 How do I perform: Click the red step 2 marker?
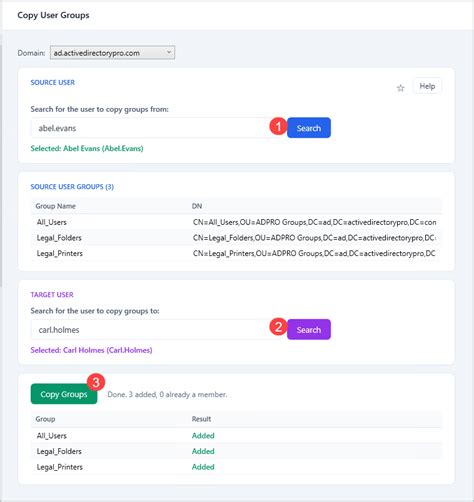(x=278, y=326)
